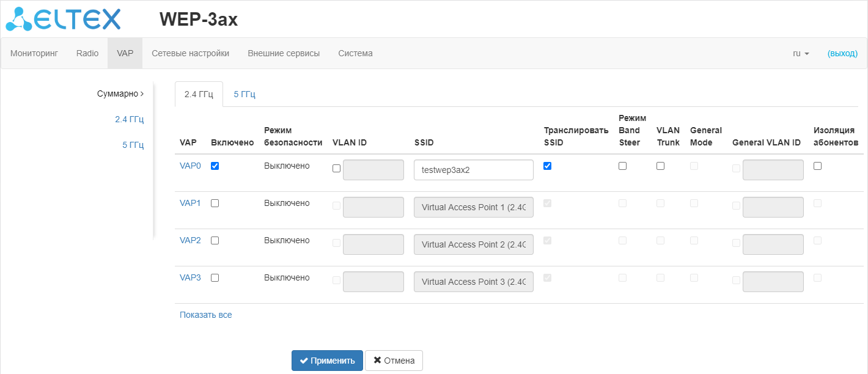This screenshot has height=374, width=868.
Task: Select 2.4 ГГц in left sidebar
Action: pos(129,120)
